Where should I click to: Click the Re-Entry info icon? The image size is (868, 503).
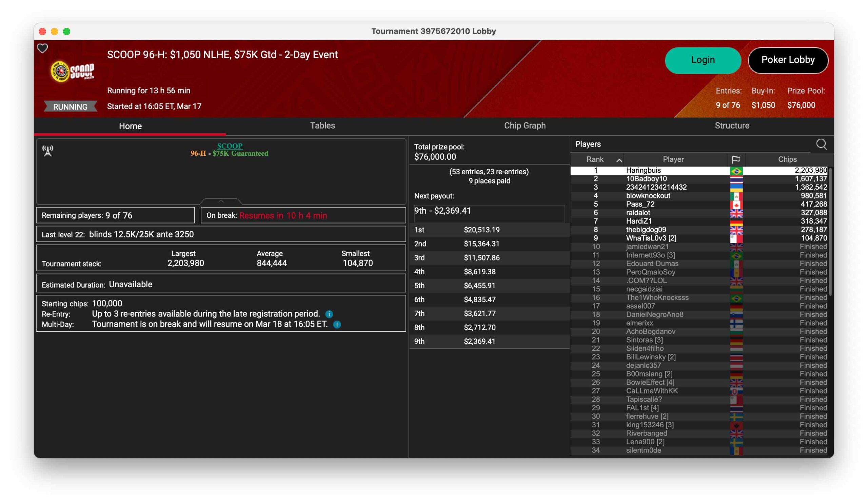point(329,314)
